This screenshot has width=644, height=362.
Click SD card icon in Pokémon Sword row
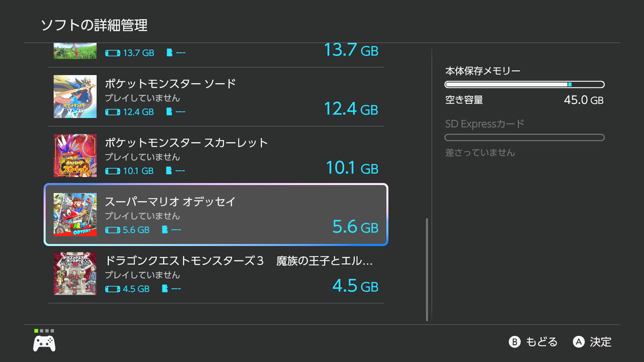[x=170, y=112]
